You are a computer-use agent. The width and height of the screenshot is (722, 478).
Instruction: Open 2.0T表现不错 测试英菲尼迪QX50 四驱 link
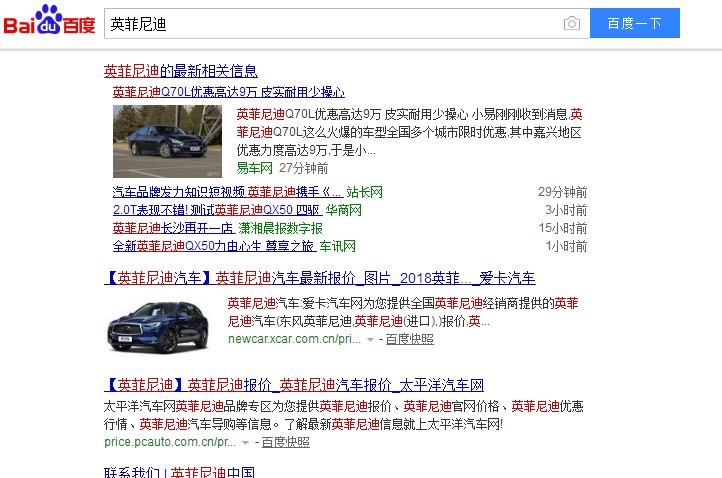click(x=217, y=210)
